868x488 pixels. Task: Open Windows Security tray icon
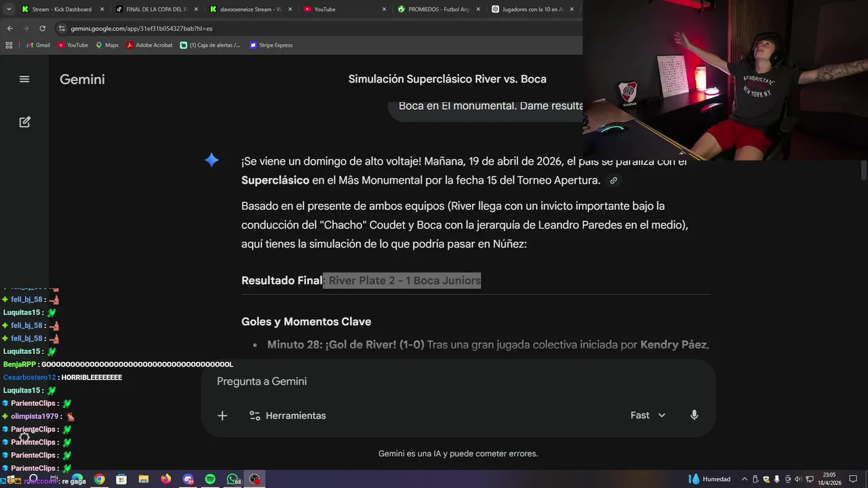[x=766, y=479]
